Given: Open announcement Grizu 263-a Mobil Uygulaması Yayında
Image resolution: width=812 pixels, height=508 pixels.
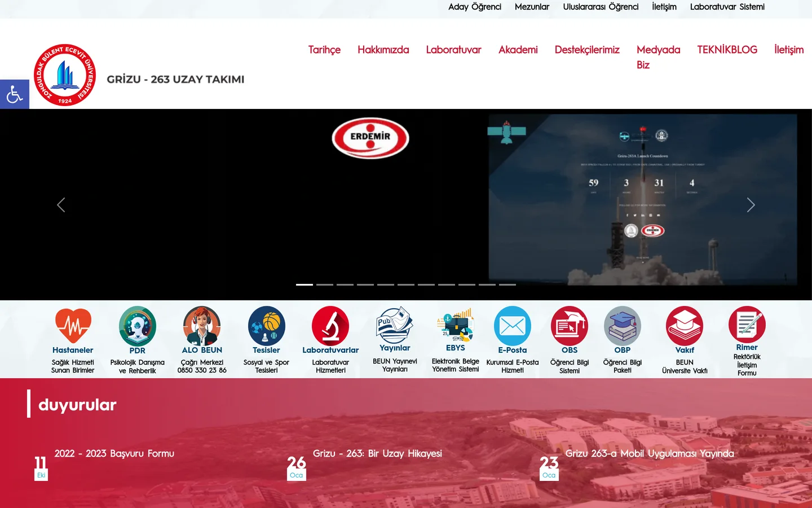Looking at the screenshot, I should tap(650, 454).
